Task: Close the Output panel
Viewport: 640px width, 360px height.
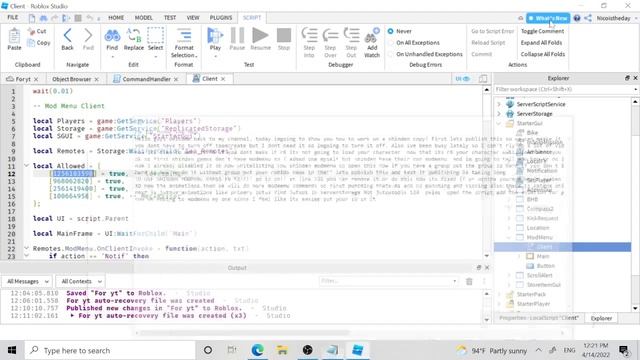Action: point(487,267)
